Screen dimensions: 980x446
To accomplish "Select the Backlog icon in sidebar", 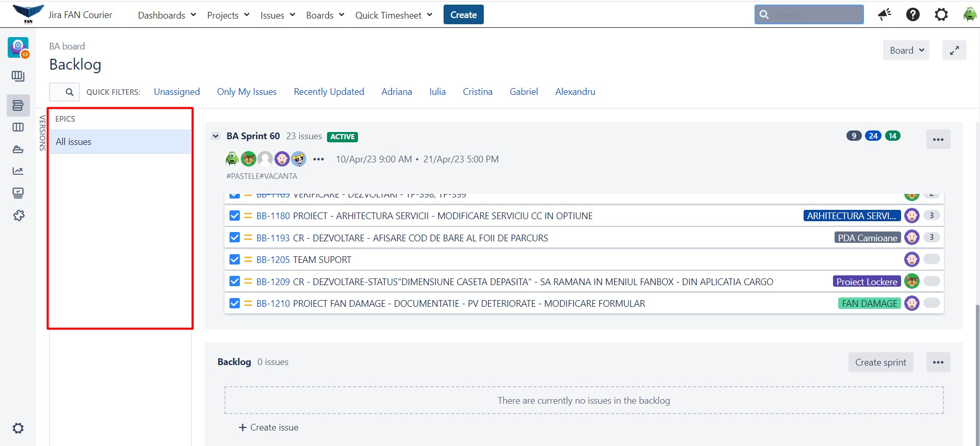I will tap(18, 105).
